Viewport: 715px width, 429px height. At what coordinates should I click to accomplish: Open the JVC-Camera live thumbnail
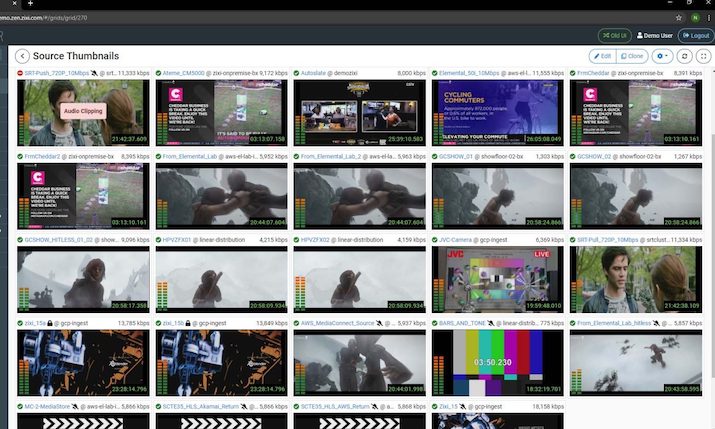pyautogui.click(x=497, y=279)
